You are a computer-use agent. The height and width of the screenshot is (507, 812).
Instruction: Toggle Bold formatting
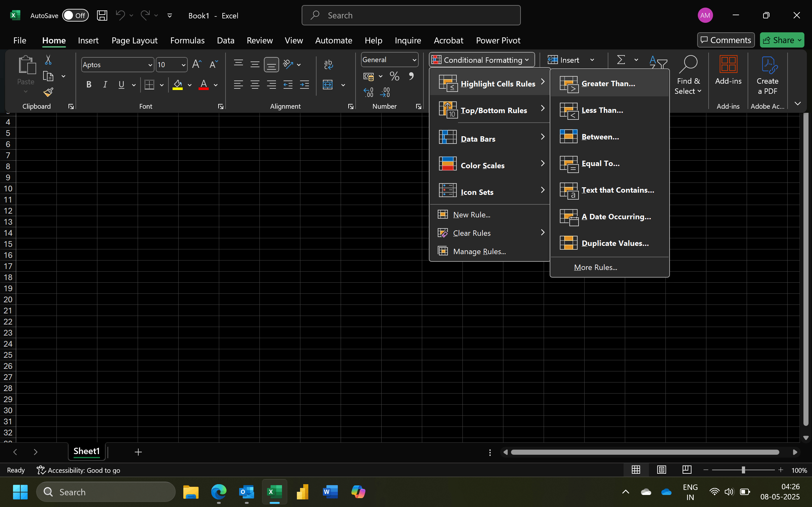88,85
